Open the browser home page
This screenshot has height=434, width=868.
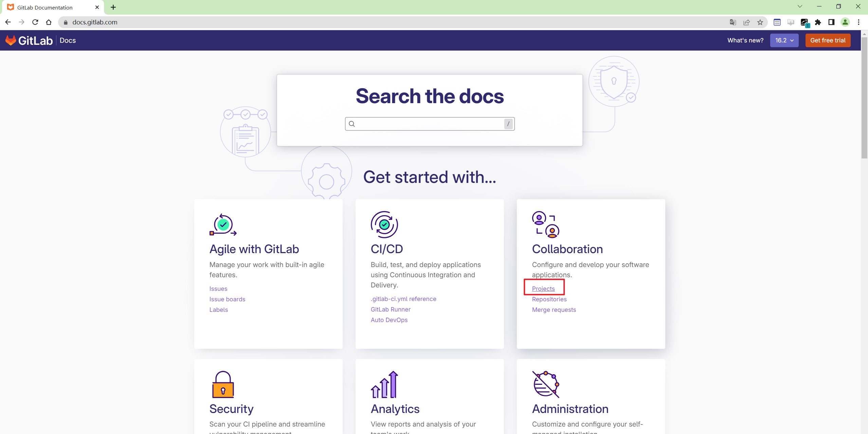[x=49, y=22]
